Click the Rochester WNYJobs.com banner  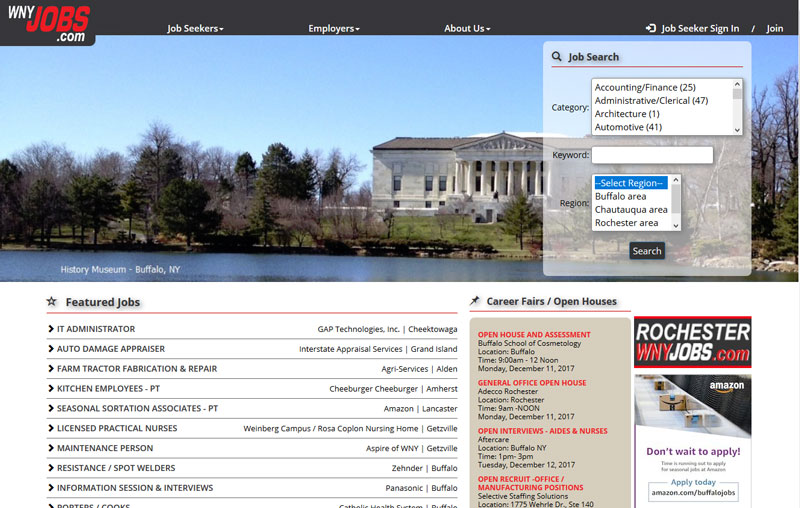692,342
